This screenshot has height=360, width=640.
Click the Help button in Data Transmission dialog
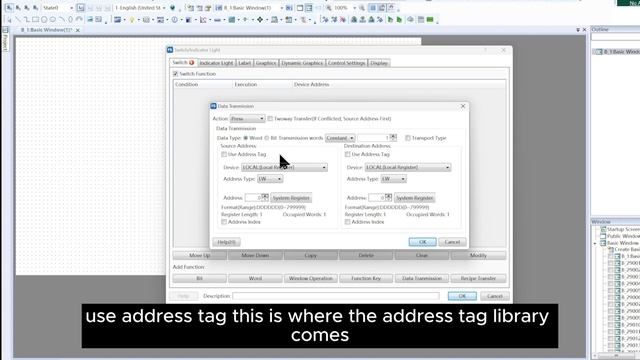point(227,242)
